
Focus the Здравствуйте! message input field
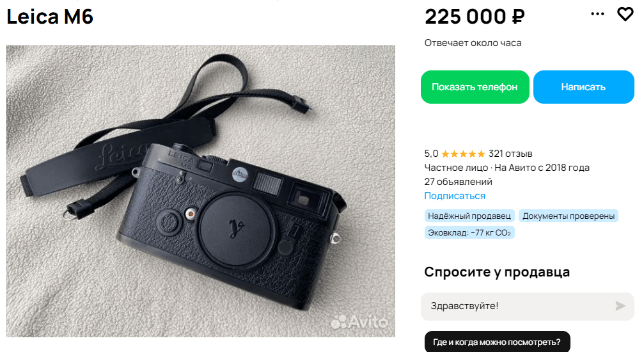point(517,307)
